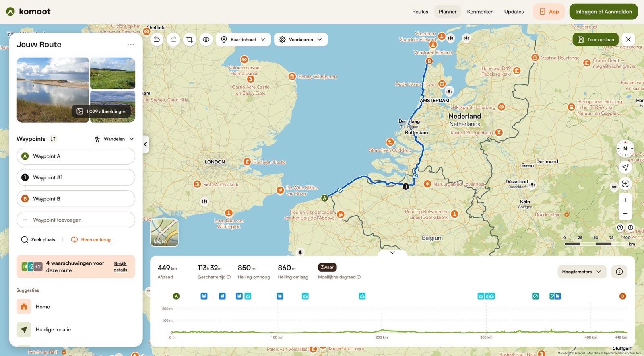
Task: Click the undo arrow icon
Action: [157, 39]
